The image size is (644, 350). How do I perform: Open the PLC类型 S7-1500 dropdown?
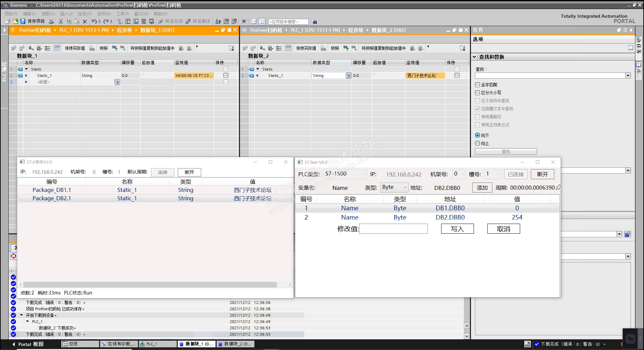point(345,174)
